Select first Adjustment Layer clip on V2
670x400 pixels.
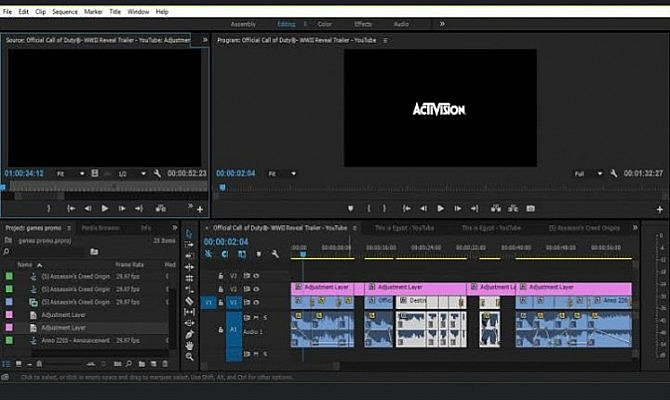click(323, 288)
